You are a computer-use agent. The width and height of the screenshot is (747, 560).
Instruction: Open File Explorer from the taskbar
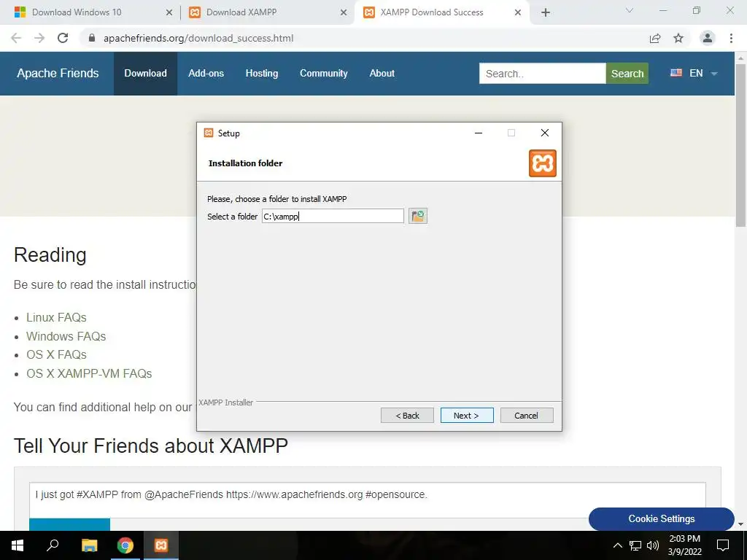click(89, 545)
